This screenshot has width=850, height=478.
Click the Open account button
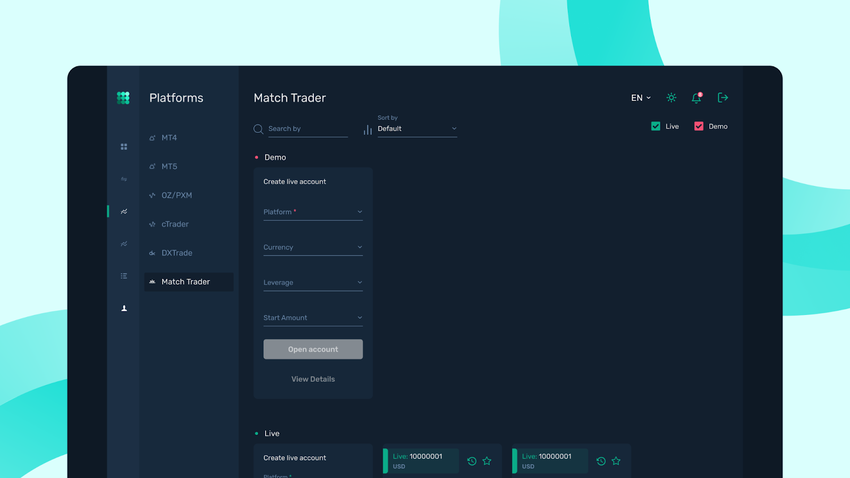(313, 349)
